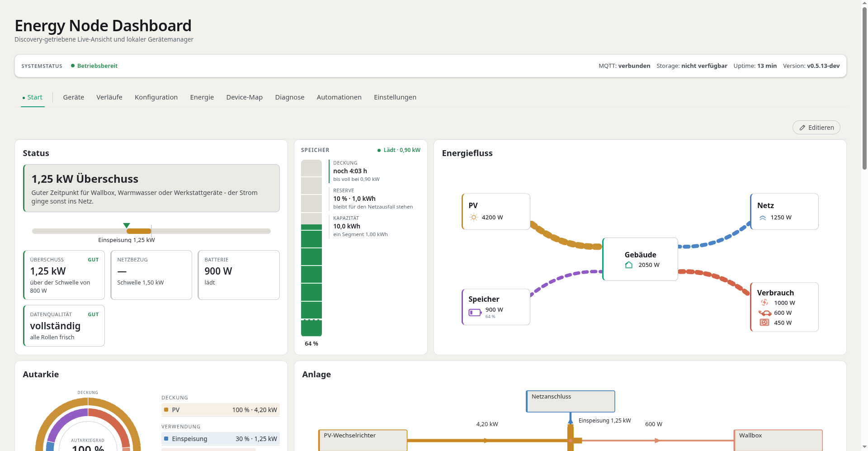Switch to the Geräte tab
The height and width of the screenshot is (451, 868).
pyautogui.click(x=74, y=97)
